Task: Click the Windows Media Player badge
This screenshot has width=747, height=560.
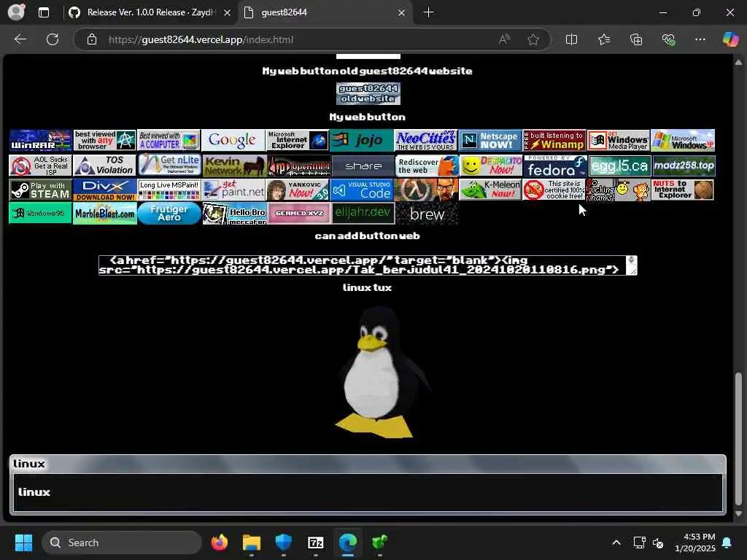Action: [619, 140]
